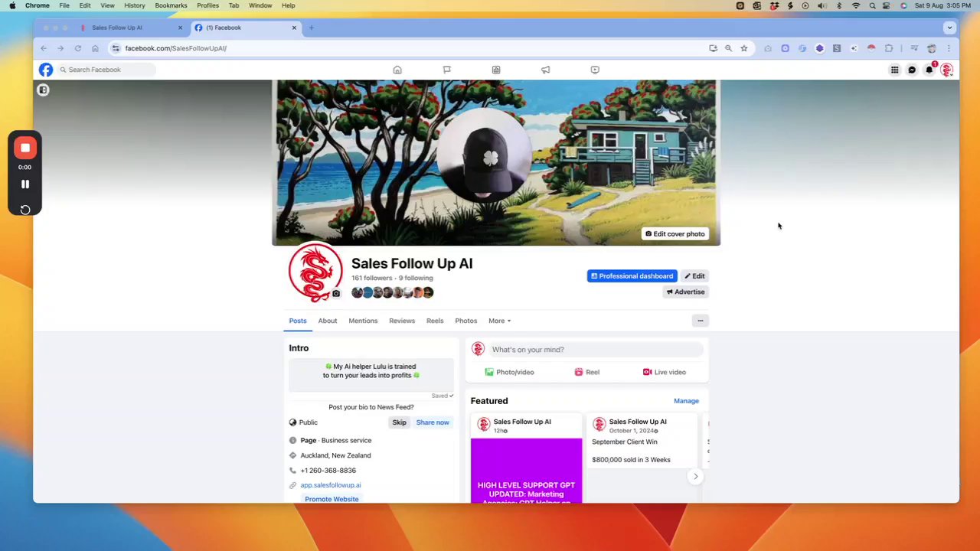Skip posting bio to News Feed

(400, 422)
